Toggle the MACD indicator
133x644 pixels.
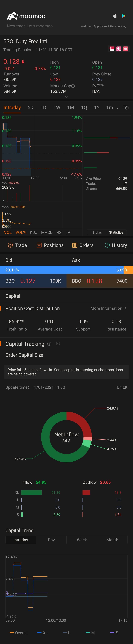coord(47,233)
